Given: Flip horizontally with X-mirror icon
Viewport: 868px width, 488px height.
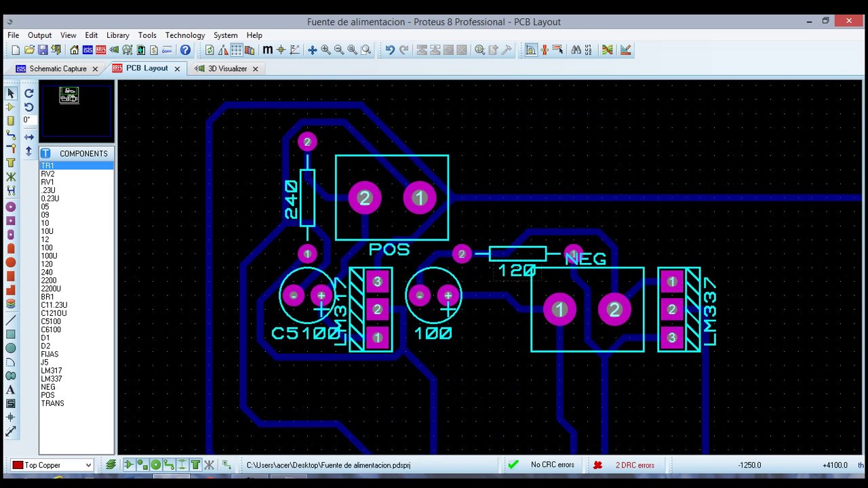Looking at the screenshot, I should (x=29, y=137).
